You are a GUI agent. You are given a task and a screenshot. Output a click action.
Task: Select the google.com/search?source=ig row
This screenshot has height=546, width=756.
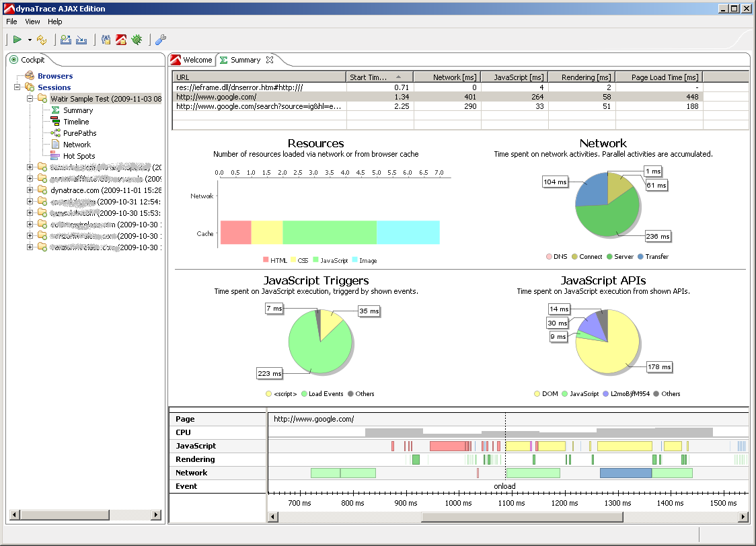tap(437, 106)
